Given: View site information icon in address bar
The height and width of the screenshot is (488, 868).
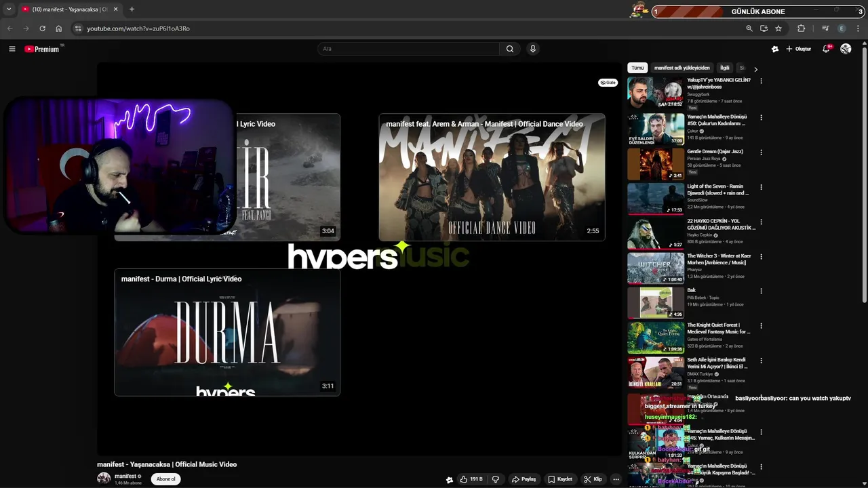Looking at the screenshot, I should coord(78,28).
